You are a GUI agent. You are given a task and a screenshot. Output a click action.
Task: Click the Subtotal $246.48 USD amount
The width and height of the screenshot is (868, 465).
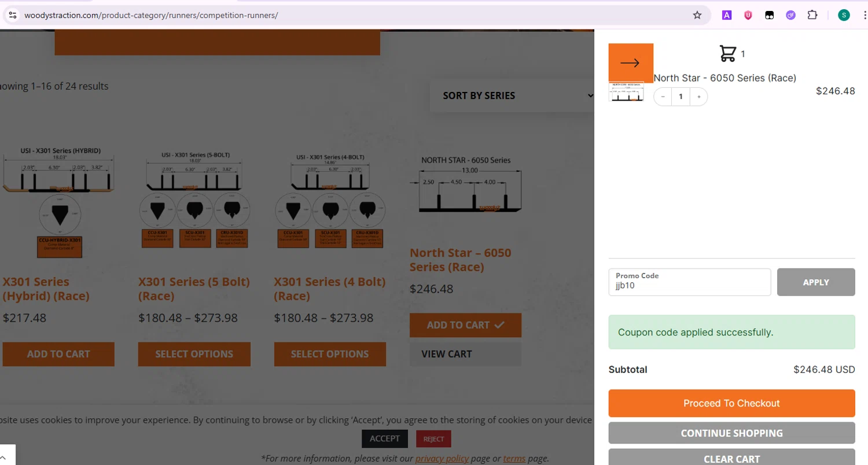824,370
